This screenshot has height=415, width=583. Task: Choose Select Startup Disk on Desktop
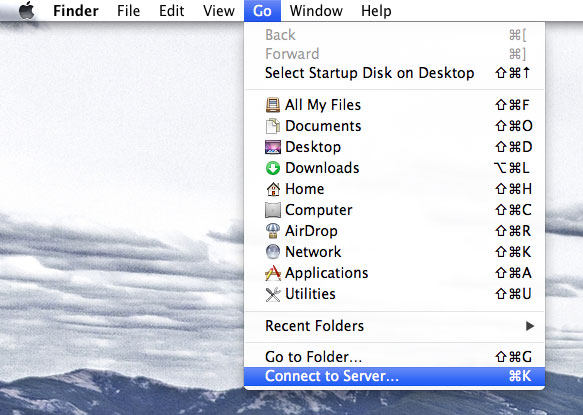394,73
